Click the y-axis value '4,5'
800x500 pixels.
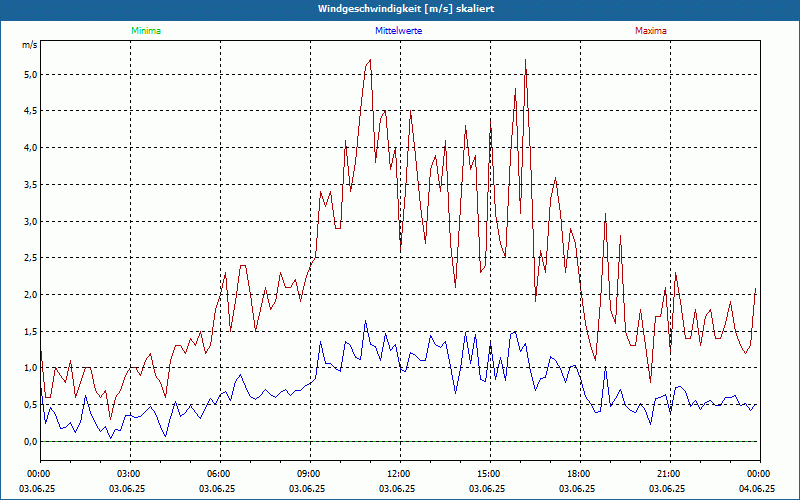click(31, 111)
